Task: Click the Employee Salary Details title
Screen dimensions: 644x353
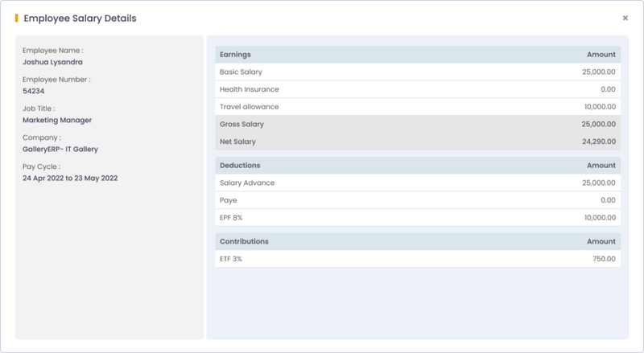Action: point(80,18)
